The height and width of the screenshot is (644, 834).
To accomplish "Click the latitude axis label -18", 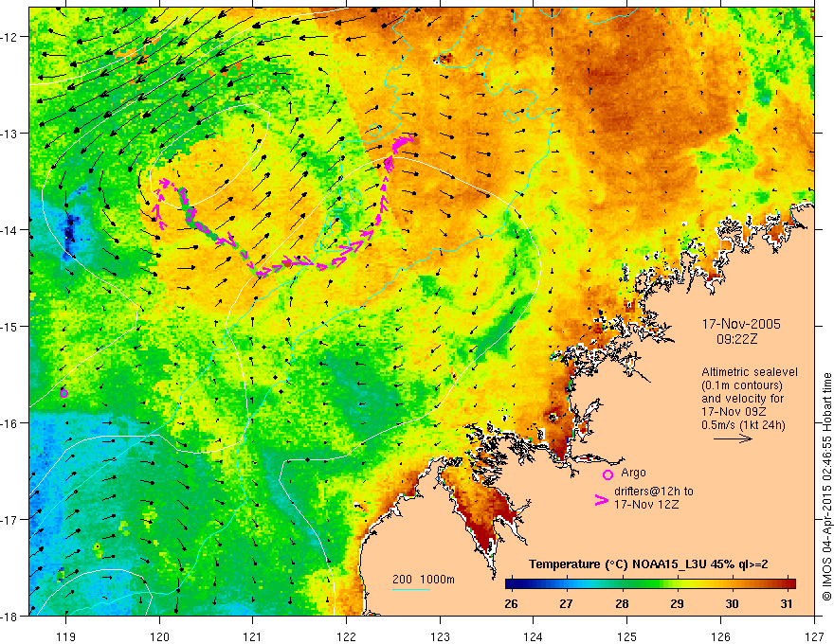I will 10,616.
